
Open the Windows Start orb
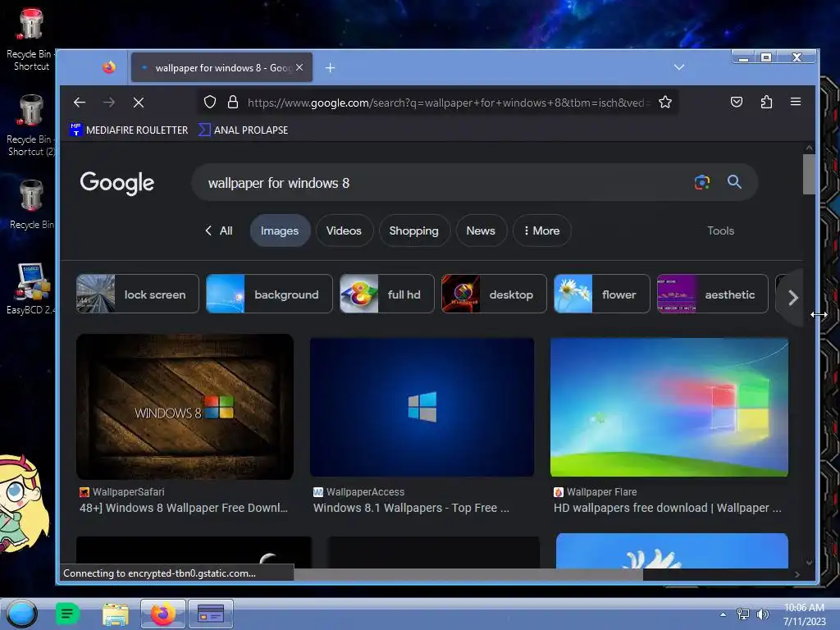pyautogui.click(x=22, y=614)
